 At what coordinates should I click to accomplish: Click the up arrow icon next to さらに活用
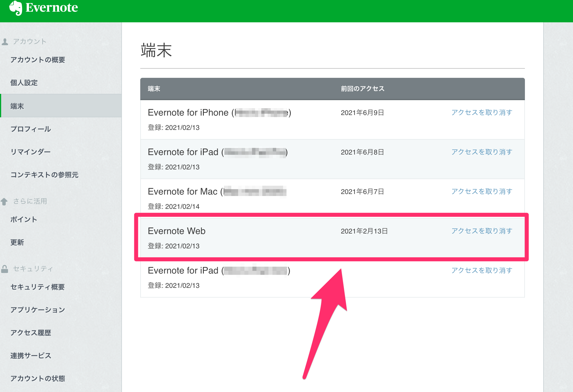tap(4, 201)
